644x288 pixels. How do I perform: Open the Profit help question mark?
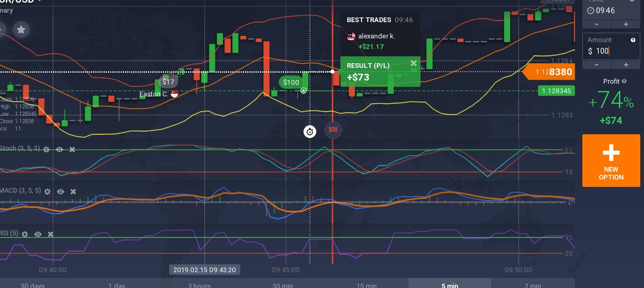(624, 82)
